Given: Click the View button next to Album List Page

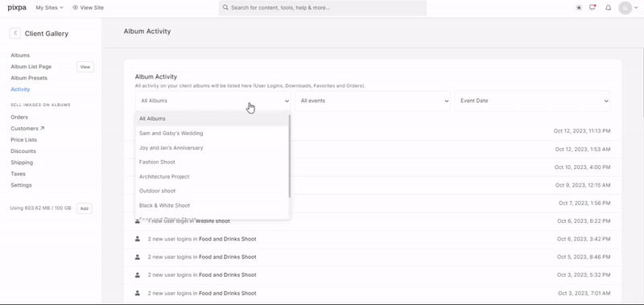Looking at the screenshot, I should point(85,67).
